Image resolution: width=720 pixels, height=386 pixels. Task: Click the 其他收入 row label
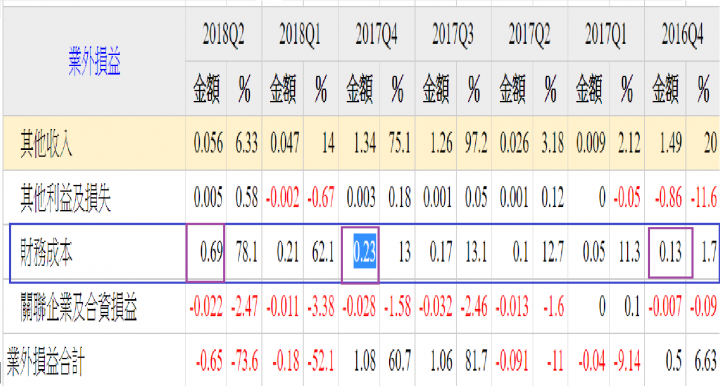click(x=46, y=143)
